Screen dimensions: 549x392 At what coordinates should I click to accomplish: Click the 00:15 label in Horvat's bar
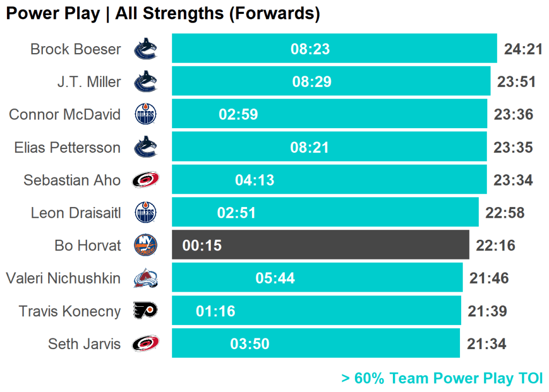coord(202,246)
